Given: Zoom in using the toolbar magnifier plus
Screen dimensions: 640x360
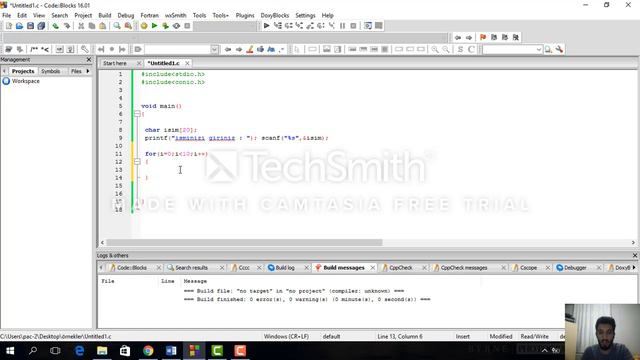Looking at the screenshot, I should pos(435,49).
